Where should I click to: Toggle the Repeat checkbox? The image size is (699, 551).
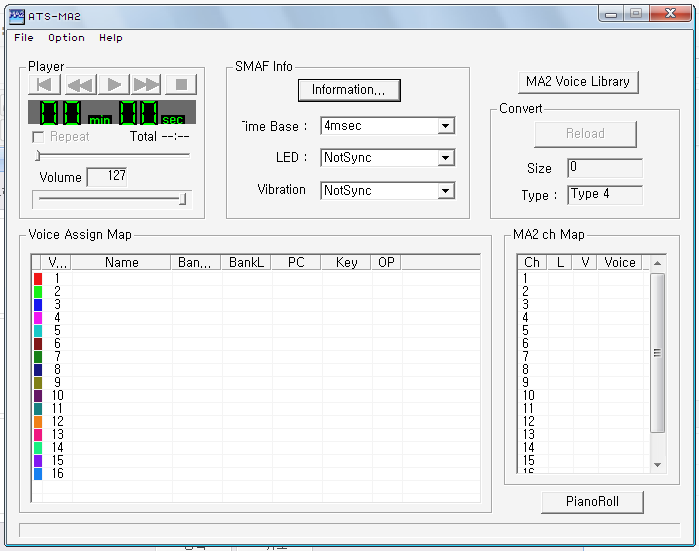point(38,137)
